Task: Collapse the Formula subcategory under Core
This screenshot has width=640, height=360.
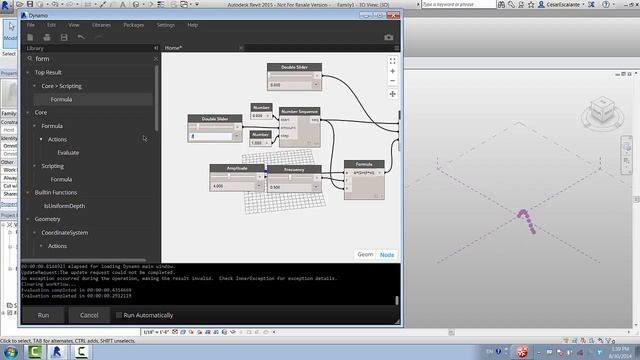Action: pyautogui.click(x=34, y=126)
